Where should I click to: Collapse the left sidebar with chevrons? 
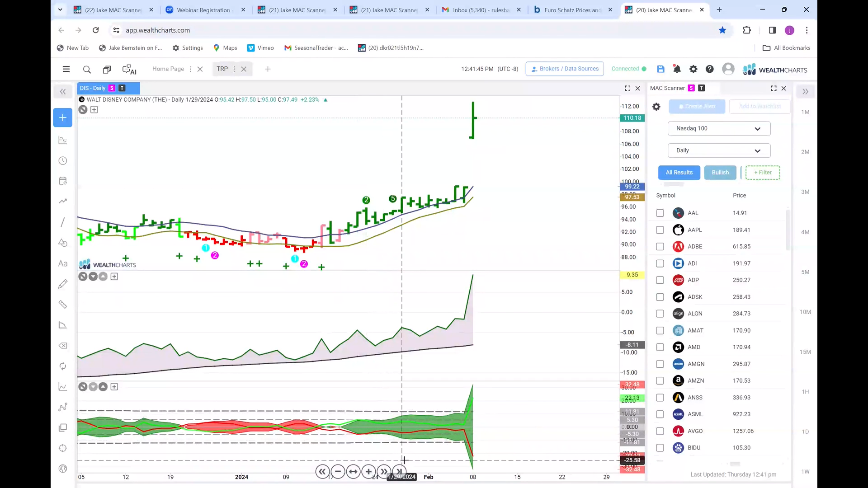63,92
